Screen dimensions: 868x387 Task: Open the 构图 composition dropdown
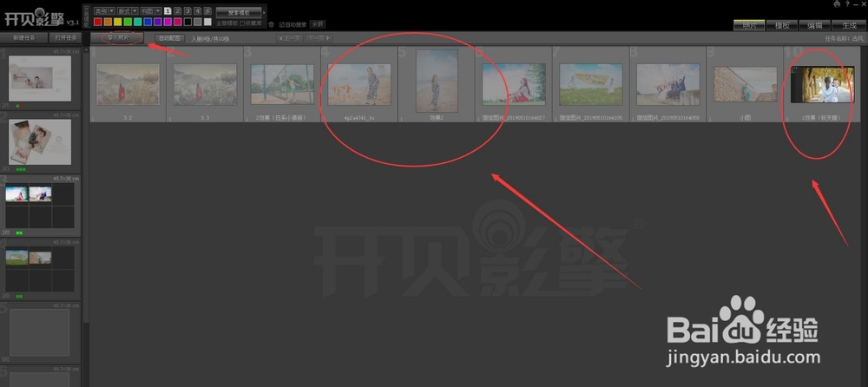150,11
